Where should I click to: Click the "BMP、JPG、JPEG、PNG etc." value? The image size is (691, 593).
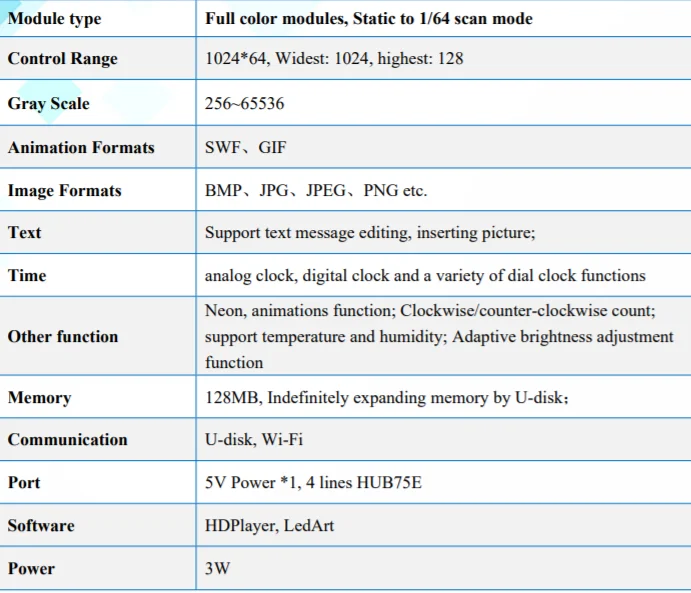(x=316, y=191)
